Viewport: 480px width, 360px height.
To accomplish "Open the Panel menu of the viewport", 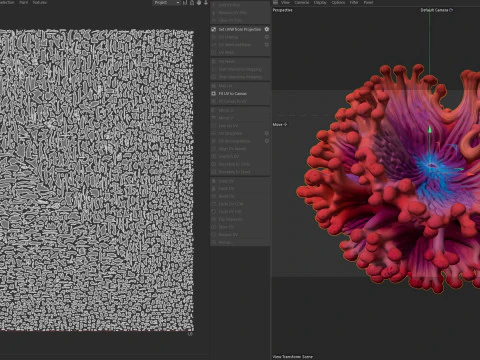I will pos(368,2).
